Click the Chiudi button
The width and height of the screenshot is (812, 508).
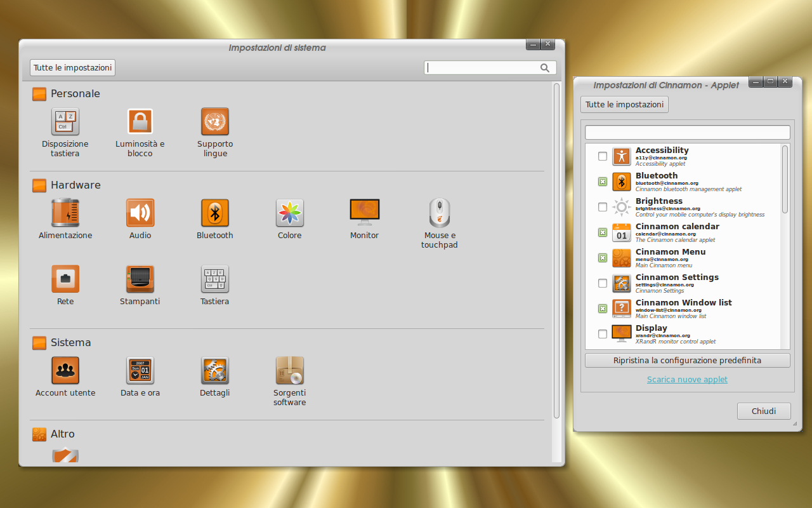[764, 411]
